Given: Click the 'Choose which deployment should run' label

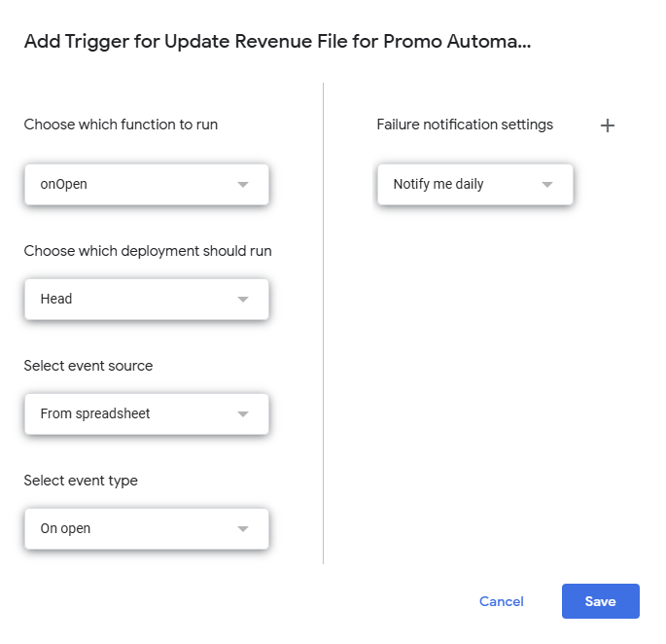Looking at the screenshot, I should coord(148,251).
